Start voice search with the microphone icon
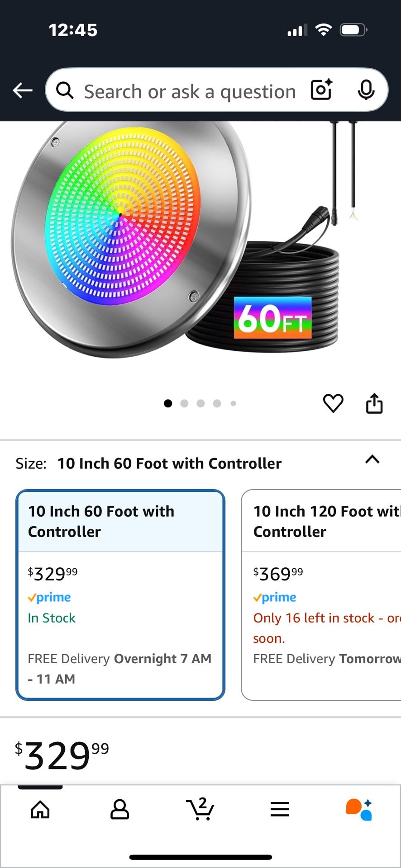Viewport: 401px width, 868px height. 367,90
